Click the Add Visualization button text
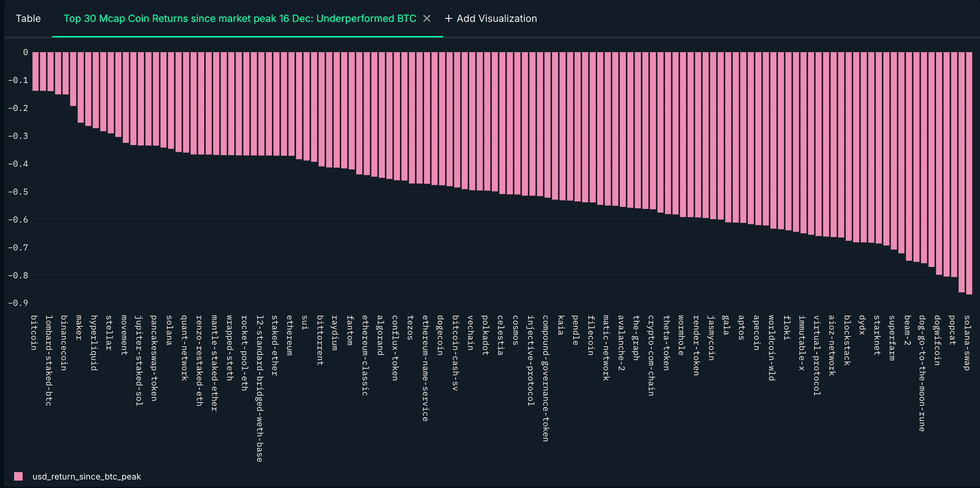The height and width of the screenshot is (488, 980). point(496,18)
